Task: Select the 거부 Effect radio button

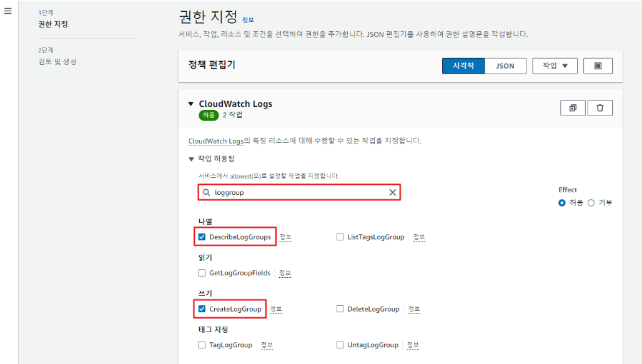Action: pos(591,203)
